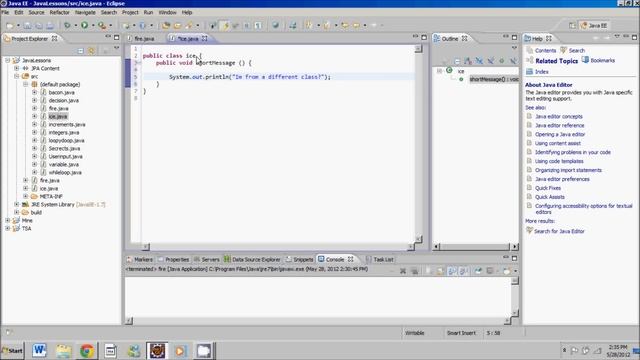Select shortMessage() method in Outline
The height and width of the screenshot is (360, 640).
coord(494,79)
